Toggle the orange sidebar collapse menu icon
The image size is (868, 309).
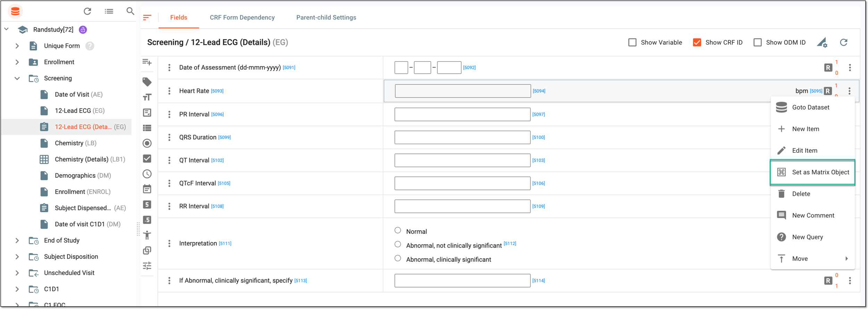pos(147,17)
